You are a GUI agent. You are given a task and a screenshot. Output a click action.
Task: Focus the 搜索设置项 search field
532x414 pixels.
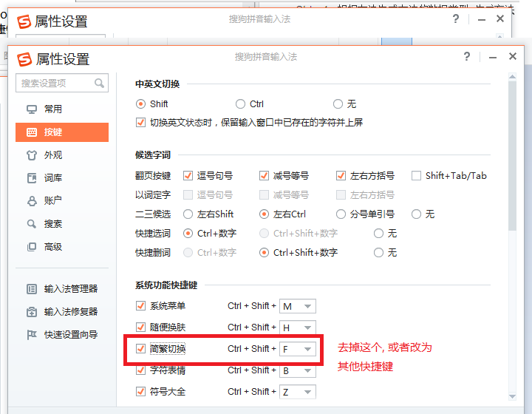click(x=62, y=83)
